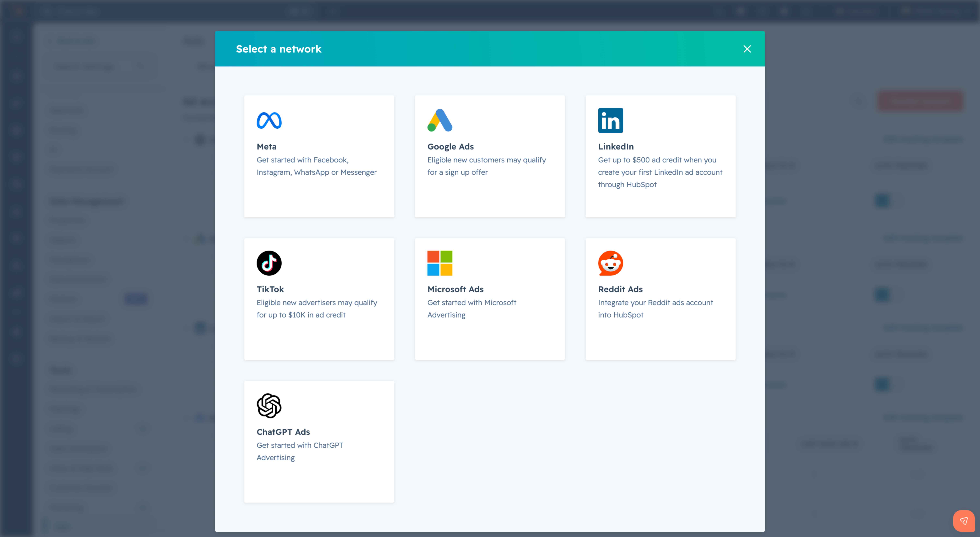Click 'Get started with Facebook, Instagram' description
980x537 pixels.
[x=316, y=166]
